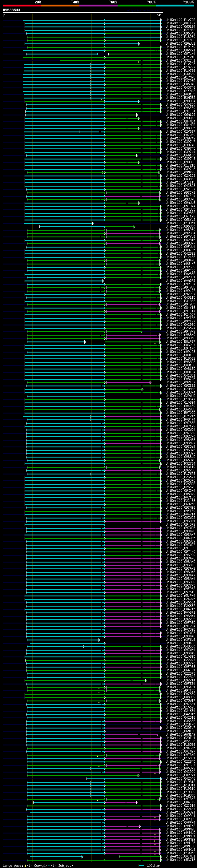Select the UniRef100_Q2V327 label
Viewport: 197px width, 868px height.
(x=180, y=132)
